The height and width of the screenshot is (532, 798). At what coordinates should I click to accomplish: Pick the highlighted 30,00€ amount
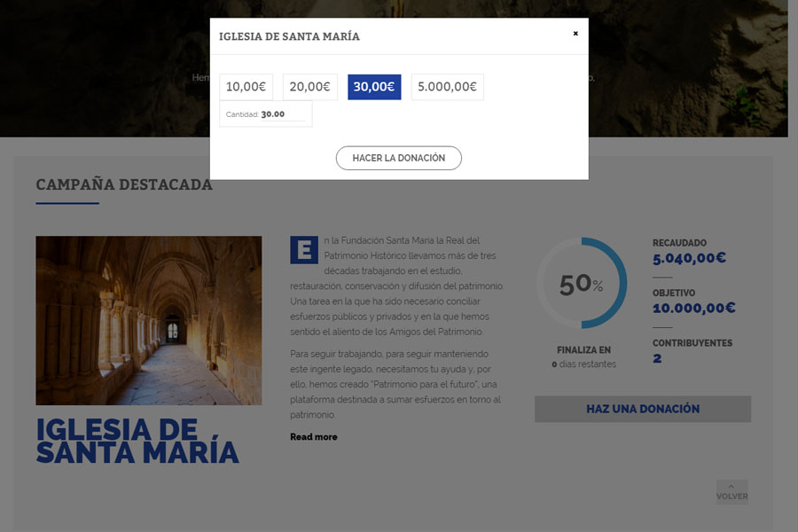coord(373,87)
